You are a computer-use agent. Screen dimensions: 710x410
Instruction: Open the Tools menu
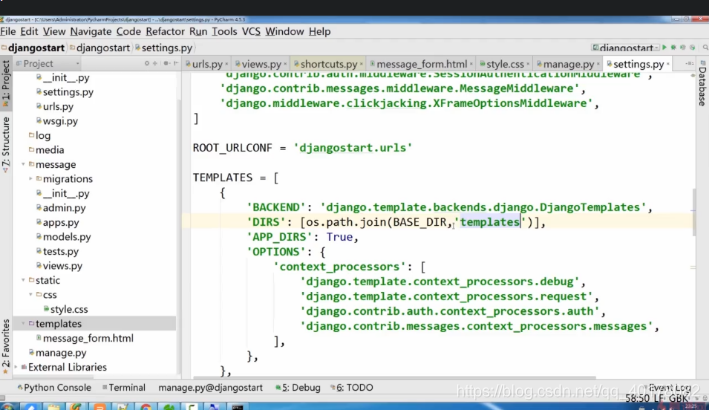[x=224, y=32]
